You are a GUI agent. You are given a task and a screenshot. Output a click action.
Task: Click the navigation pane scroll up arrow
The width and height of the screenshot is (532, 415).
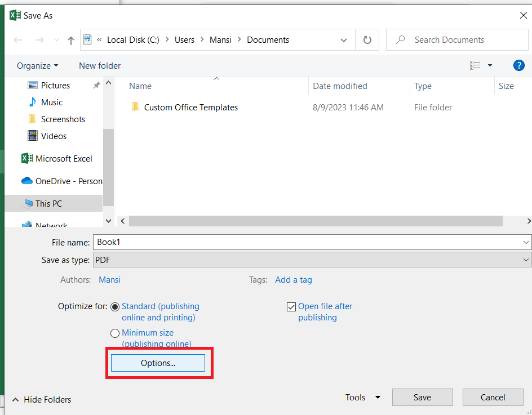pyautogui.click(x=109, y=83)
